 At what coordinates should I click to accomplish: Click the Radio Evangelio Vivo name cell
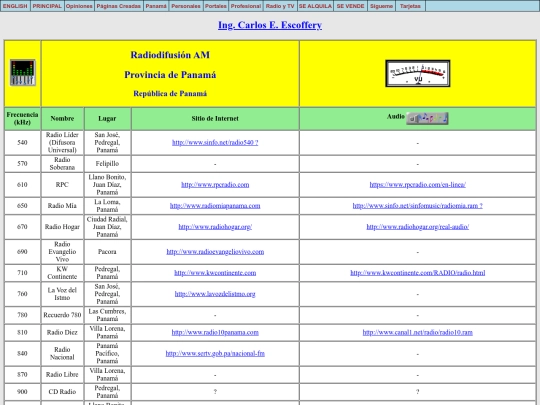62,252
